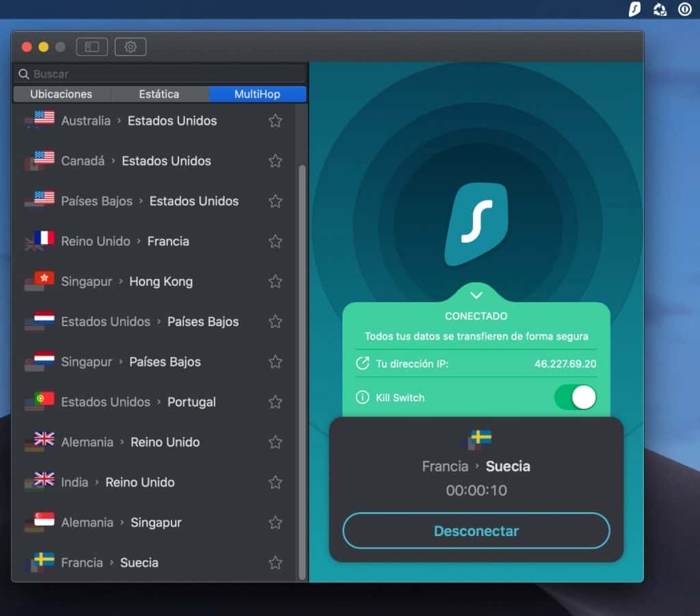The image size is (700, 616).
Task: Select Países Bajos › Estados Unidos route
Action: click(x=154, y=201)
